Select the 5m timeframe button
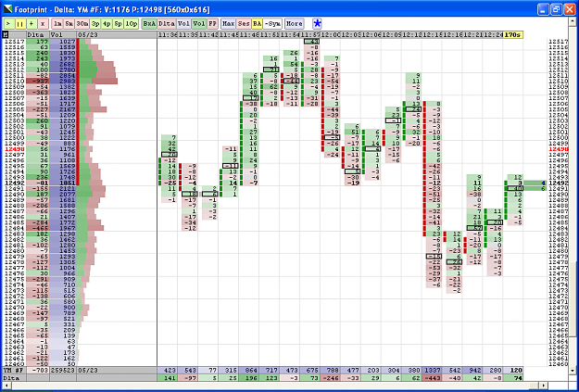 pos(69,24)
